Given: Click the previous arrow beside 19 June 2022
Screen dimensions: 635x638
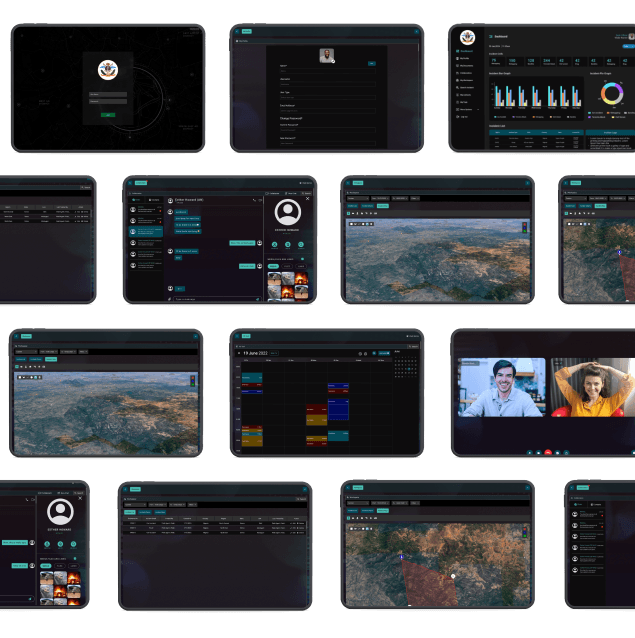Looking at the screenshot, I should 237,353.
